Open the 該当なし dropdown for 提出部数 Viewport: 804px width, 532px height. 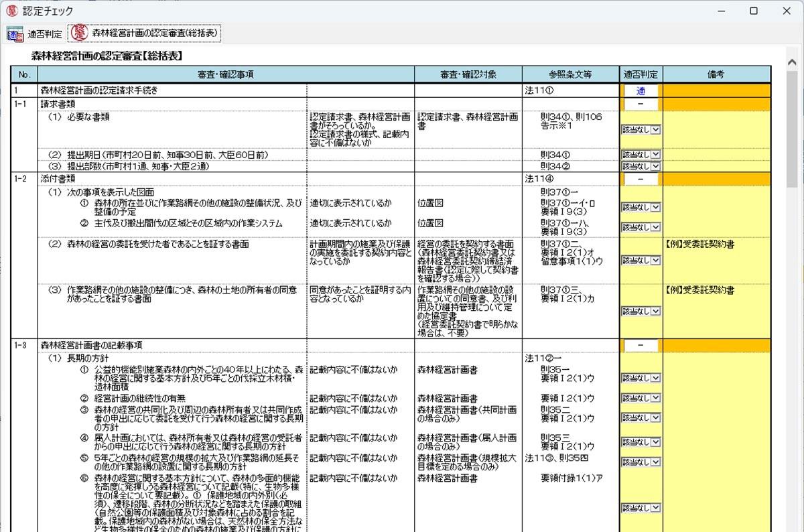(x=641, y=165)
